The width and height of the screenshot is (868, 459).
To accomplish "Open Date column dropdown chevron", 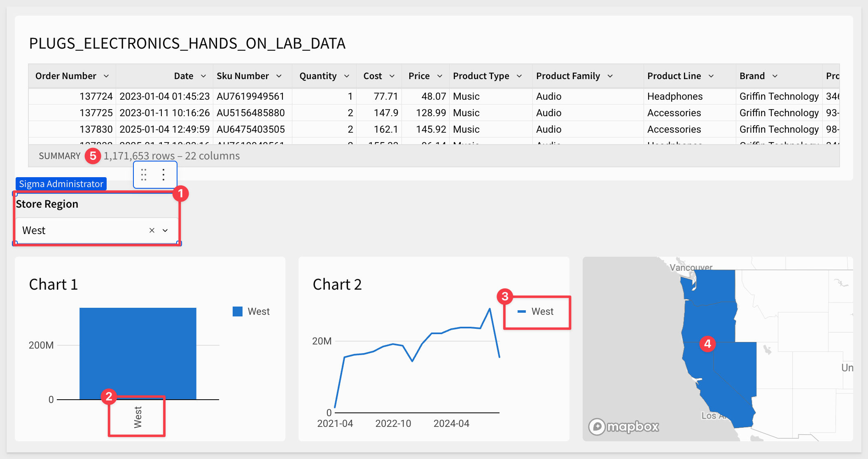I will pos(203,76).
